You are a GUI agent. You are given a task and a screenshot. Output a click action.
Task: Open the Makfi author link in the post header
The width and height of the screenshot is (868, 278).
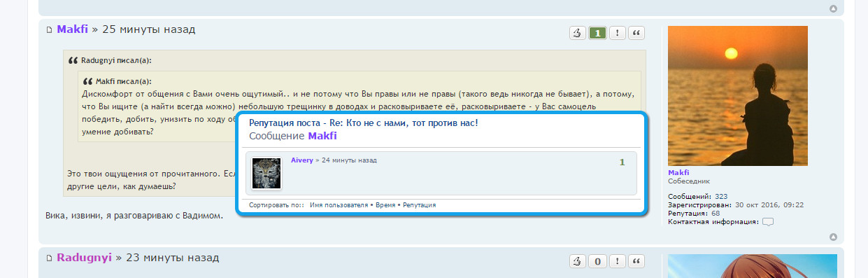(x=73, y=29)
